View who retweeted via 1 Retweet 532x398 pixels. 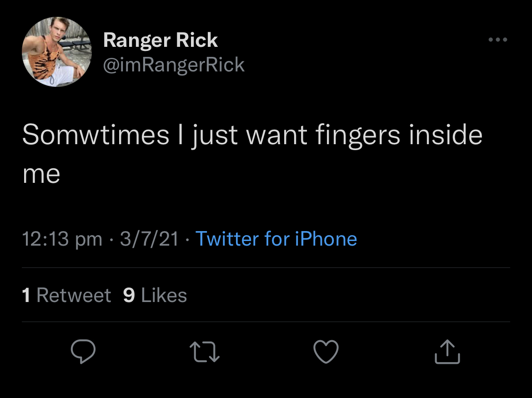click(66, 295)
